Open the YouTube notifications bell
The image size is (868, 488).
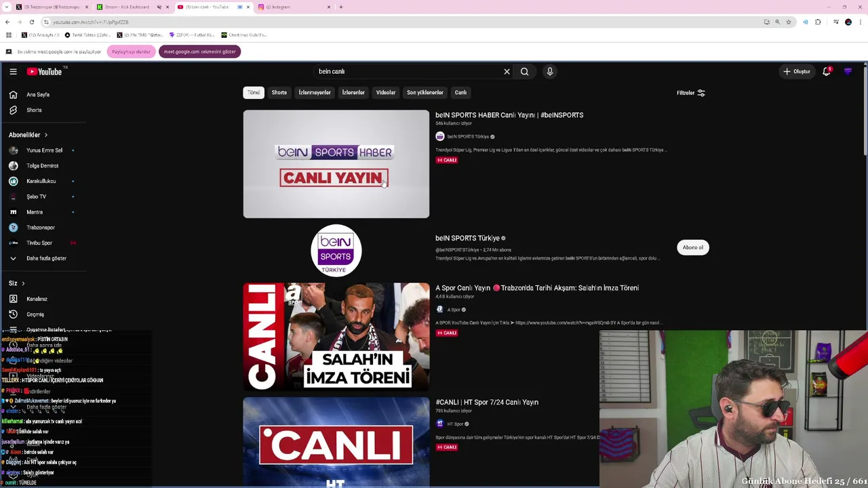(827, 71)
